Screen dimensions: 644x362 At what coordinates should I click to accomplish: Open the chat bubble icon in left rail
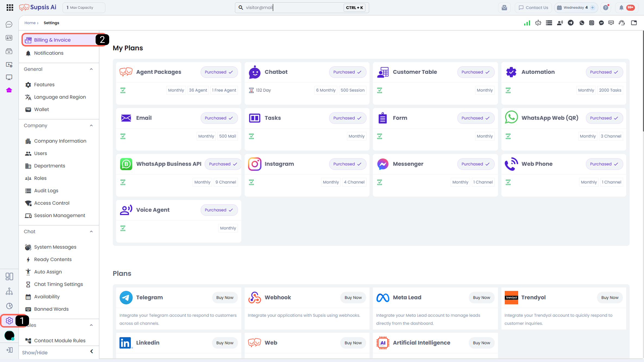pyautogui.click(x=9, y=24)
